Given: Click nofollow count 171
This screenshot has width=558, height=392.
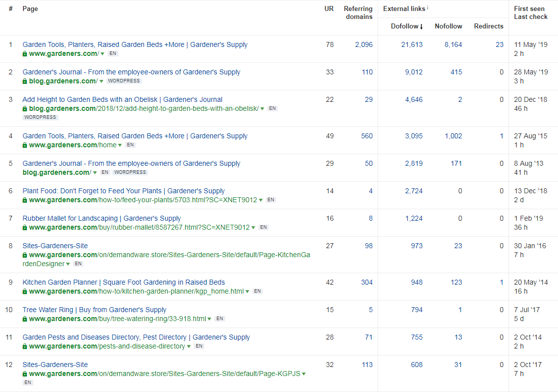Looking at the screenshot, I should click(456, 163).
